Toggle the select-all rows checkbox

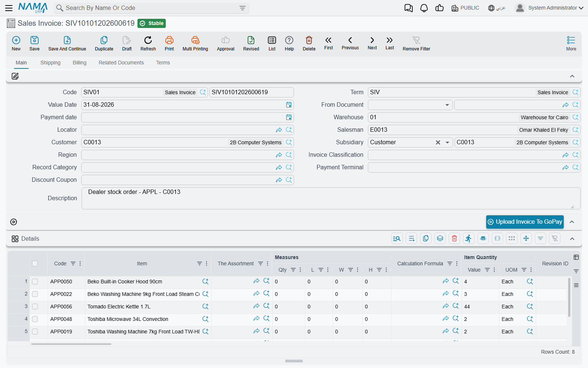35,263
